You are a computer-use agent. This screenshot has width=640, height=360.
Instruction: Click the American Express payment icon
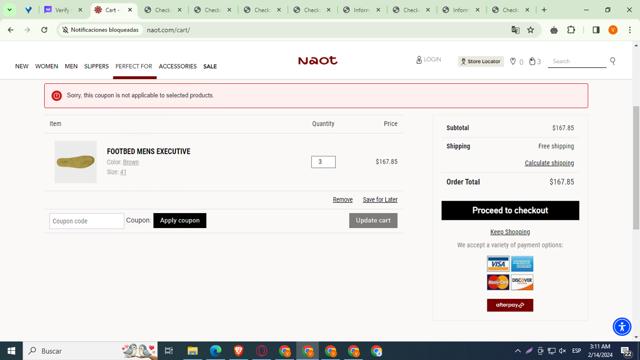(x=522, y=264)
